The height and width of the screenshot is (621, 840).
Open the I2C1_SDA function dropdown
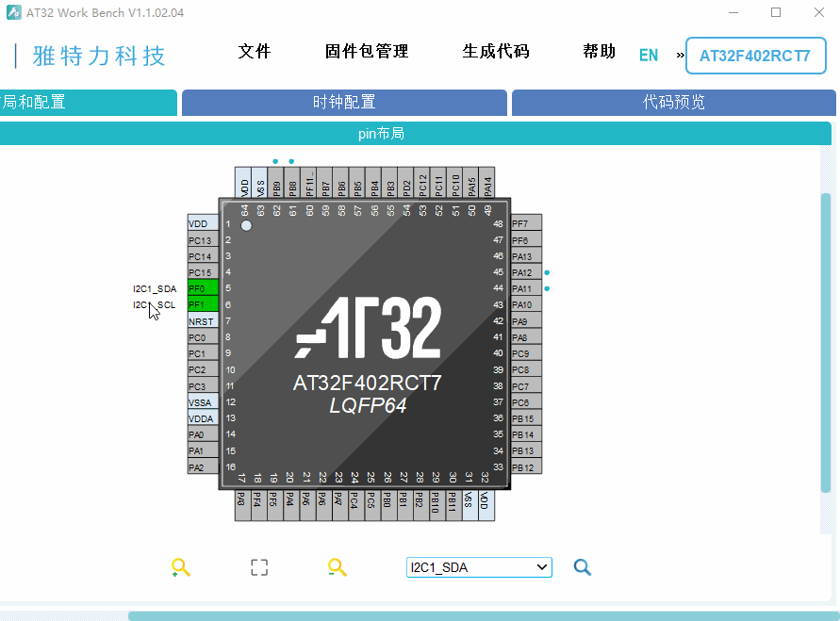coord(479,567)
